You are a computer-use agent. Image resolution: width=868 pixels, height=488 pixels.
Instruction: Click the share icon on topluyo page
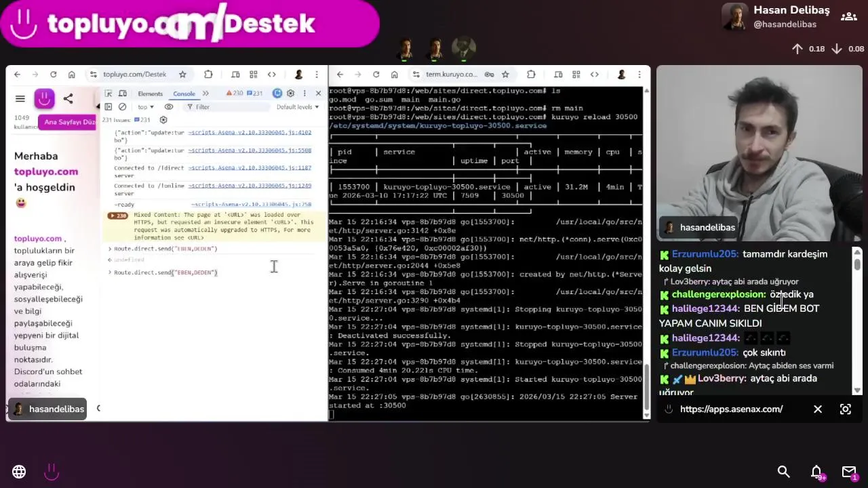coord(68,99)
